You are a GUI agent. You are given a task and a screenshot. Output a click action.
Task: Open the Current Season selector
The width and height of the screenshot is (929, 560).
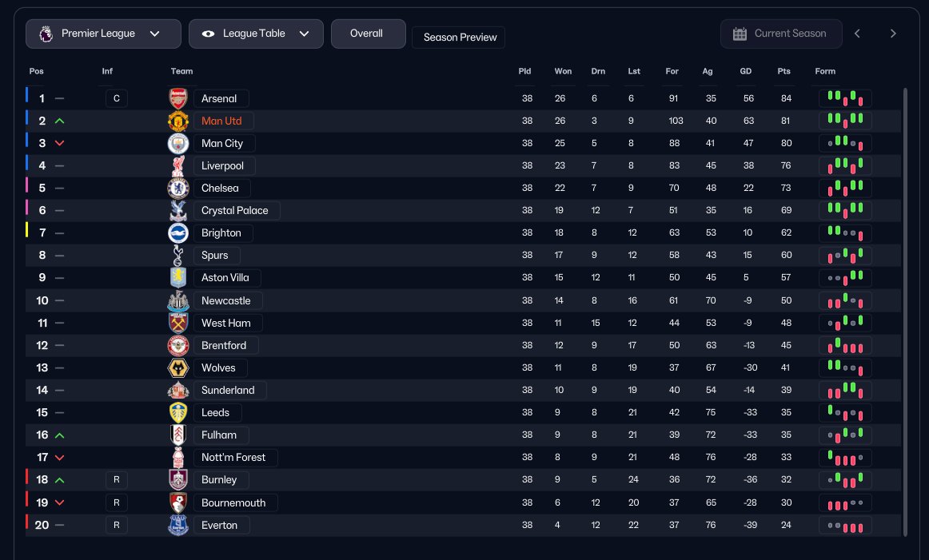781,34
